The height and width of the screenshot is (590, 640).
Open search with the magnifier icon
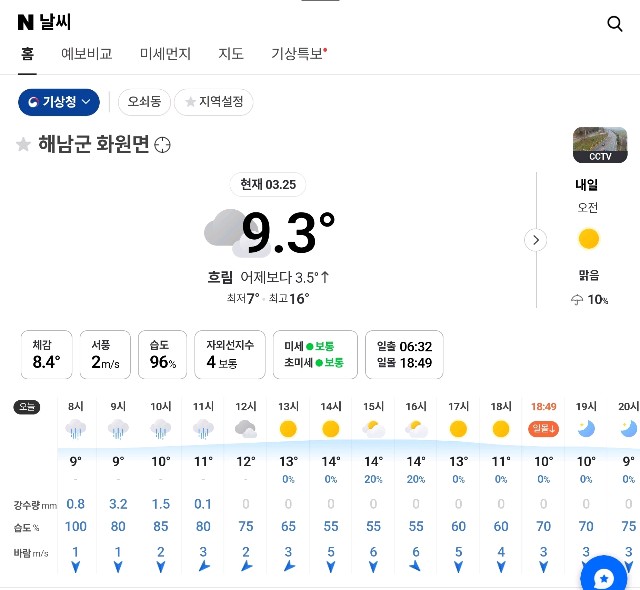[615, 24]
